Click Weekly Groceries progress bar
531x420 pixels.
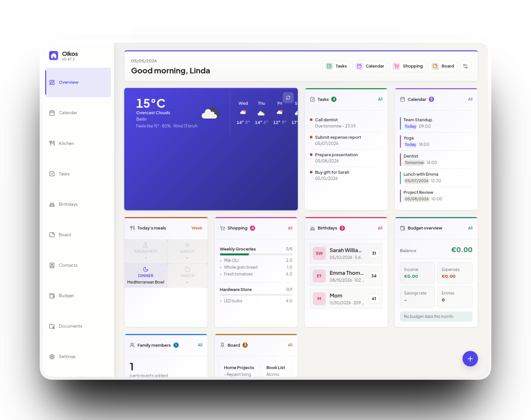coord(256,255)
